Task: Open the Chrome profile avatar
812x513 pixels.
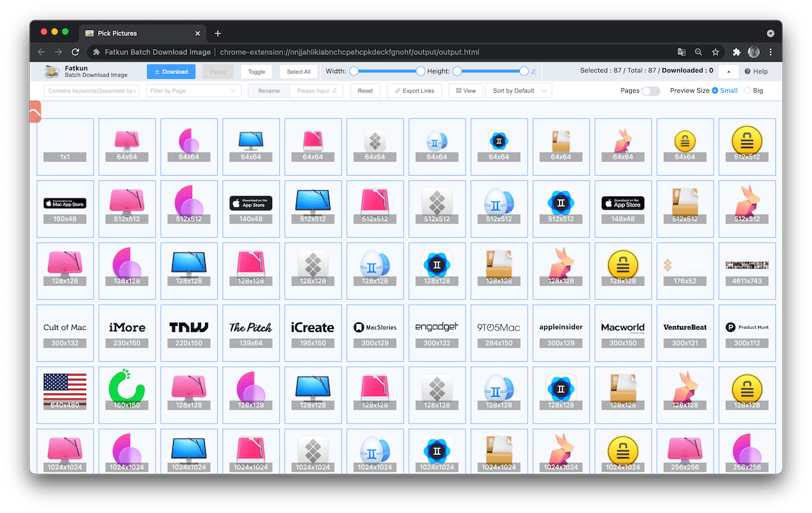Action: [x=754, y=52]
